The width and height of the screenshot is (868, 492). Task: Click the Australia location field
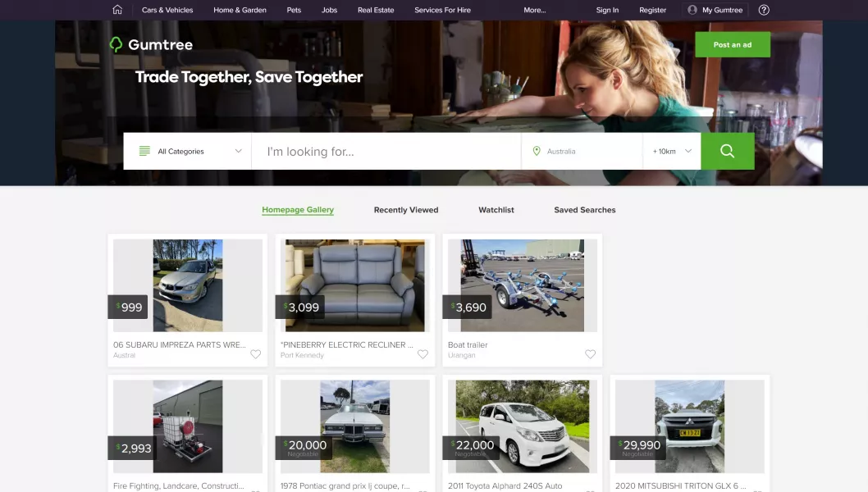tap(582, 151)
